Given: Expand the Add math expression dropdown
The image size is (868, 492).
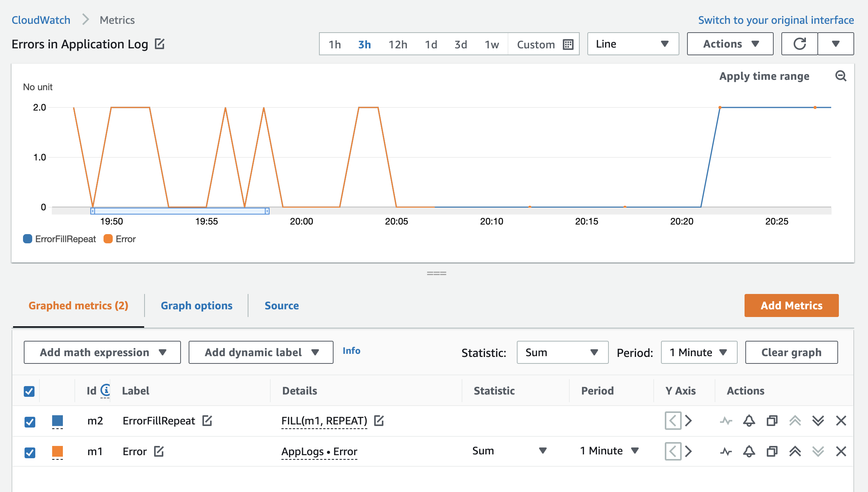Looking at the screenshot, I should [102, 352].
